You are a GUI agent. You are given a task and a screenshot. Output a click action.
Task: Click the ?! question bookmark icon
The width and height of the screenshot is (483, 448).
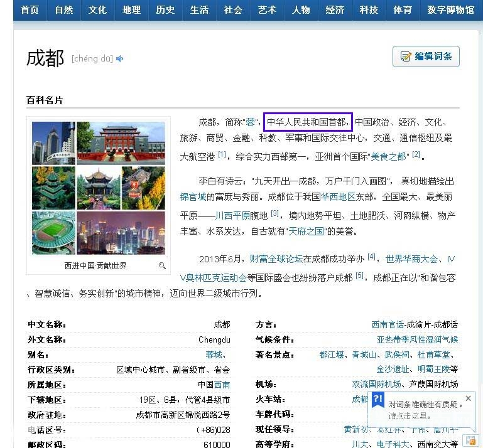coord(378,400)
